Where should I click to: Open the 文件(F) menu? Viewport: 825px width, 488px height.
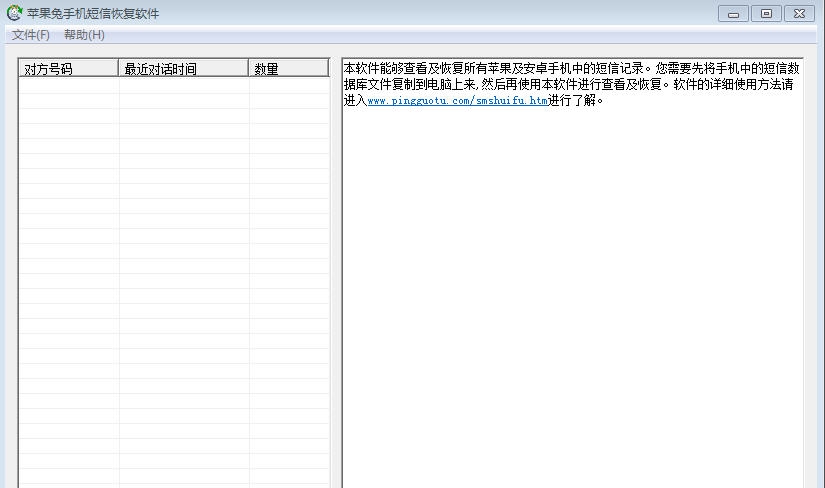tap(31, 35)
